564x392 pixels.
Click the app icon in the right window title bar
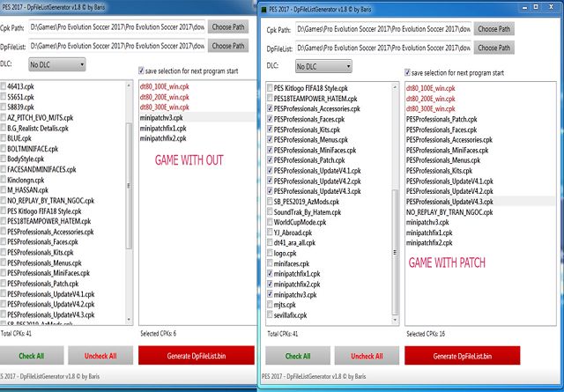265,9
